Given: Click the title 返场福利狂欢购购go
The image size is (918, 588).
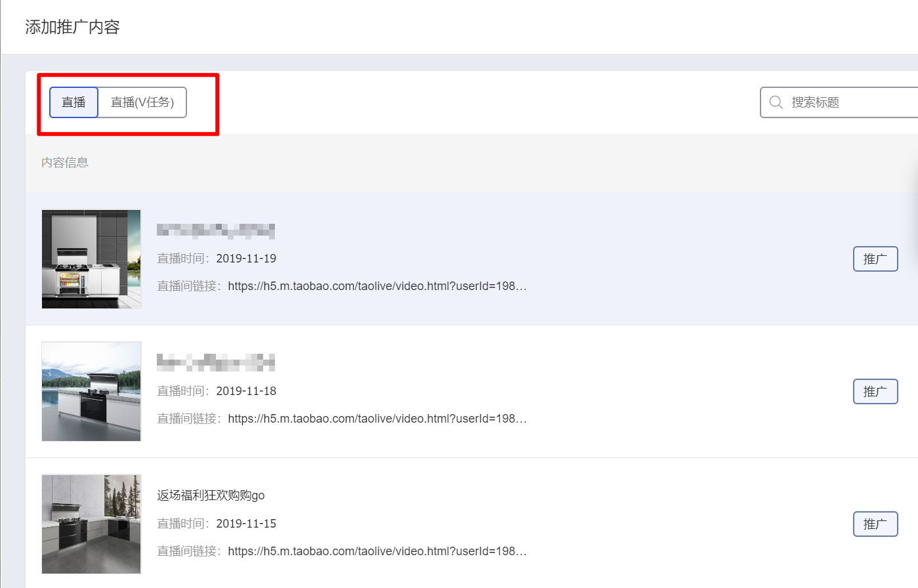Looking at the screenshot, I should [211, 495].
